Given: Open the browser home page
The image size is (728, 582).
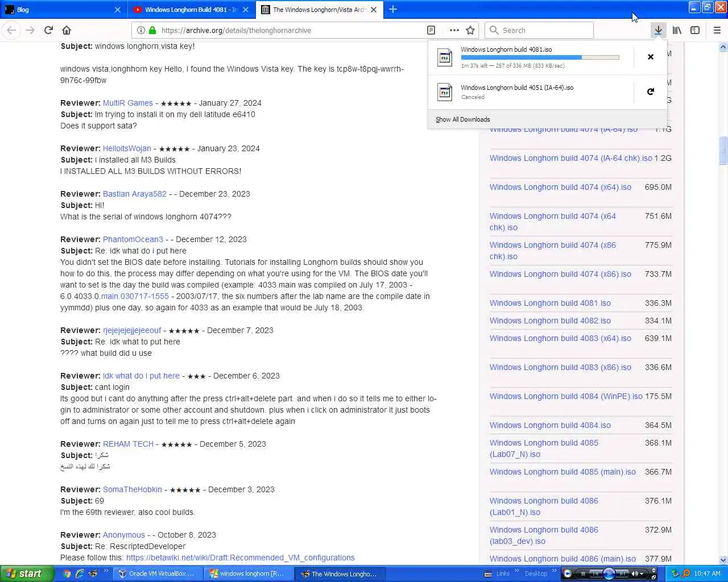Looking at the screenshot, I should click(67, 30).
